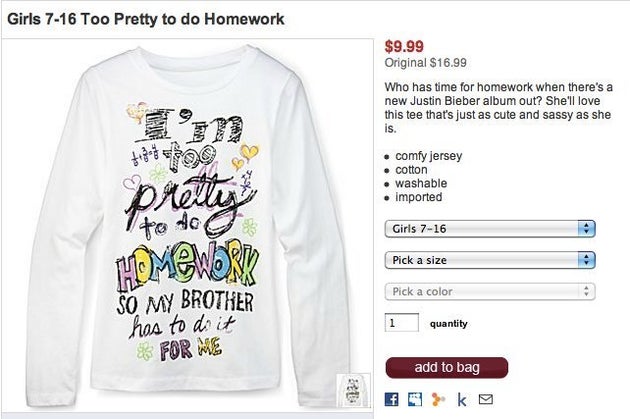Viewport: 630px width, 419px height.
Task: Click the quantity input field
Action: pos(402,324)
